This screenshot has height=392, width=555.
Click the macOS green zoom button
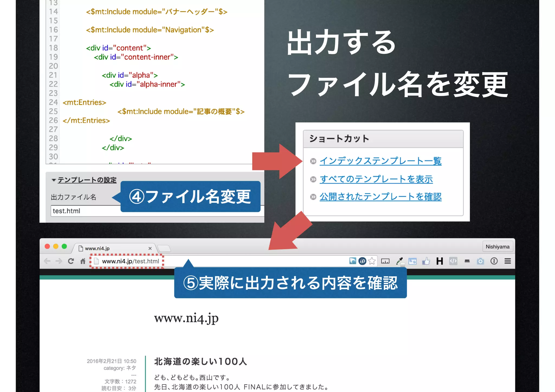point(64,246)
